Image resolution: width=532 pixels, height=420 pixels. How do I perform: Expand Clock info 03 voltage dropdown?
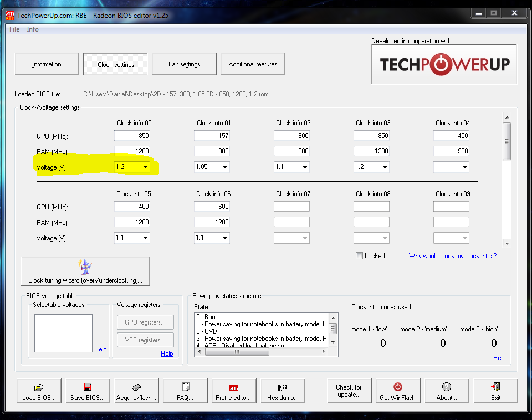click(385, 167)
